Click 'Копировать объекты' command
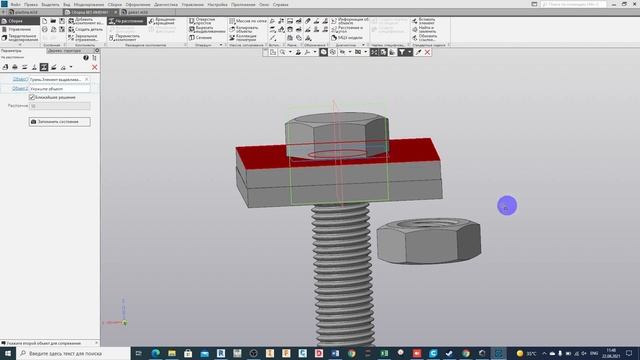This screenshot has height=360, width=640. [x=244, y=29]
